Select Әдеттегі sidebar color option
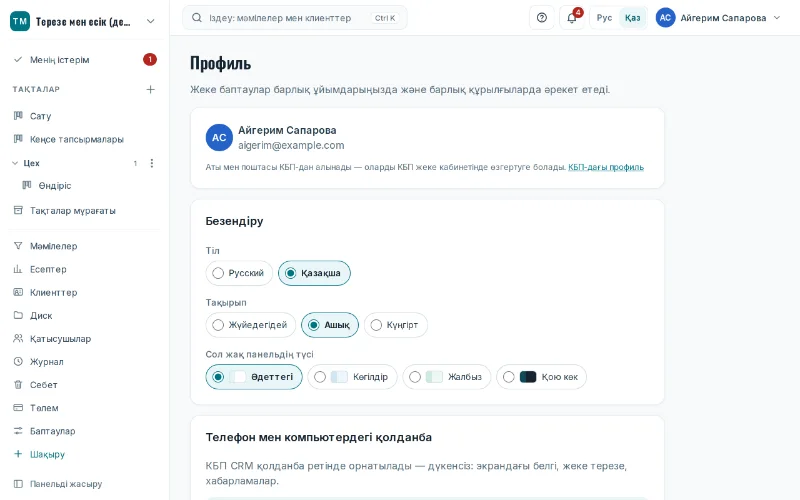Screen dimensions: 800x500 (254, 377)
